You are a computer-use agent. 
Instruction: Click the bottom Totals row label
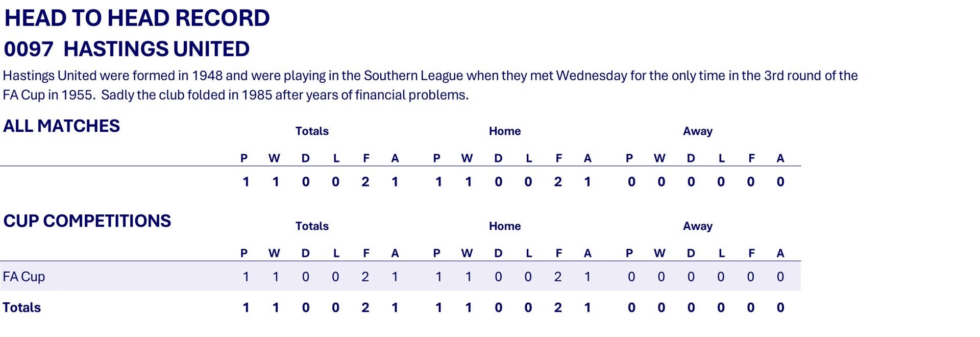[x=21, y=307]
